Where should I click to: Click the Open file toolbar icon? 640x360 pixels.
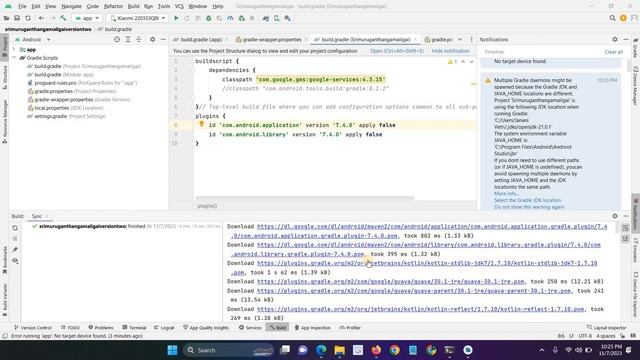click(x=6, y=18)
